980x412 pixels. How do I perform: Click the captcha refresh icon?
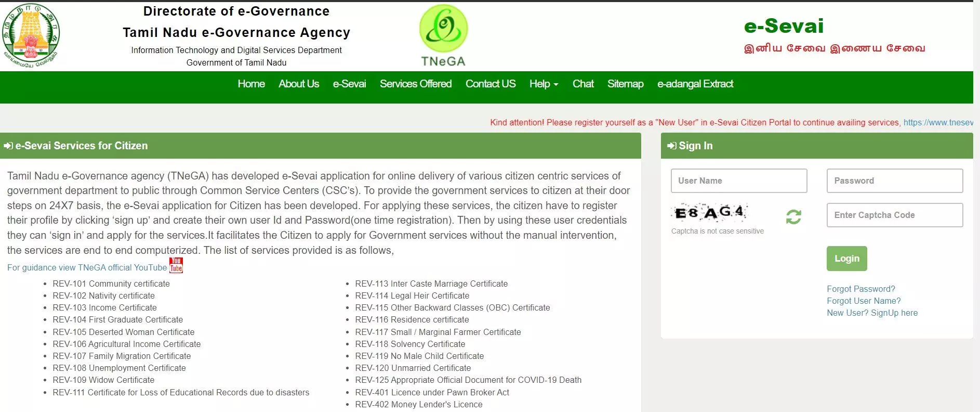pos(793,216)
